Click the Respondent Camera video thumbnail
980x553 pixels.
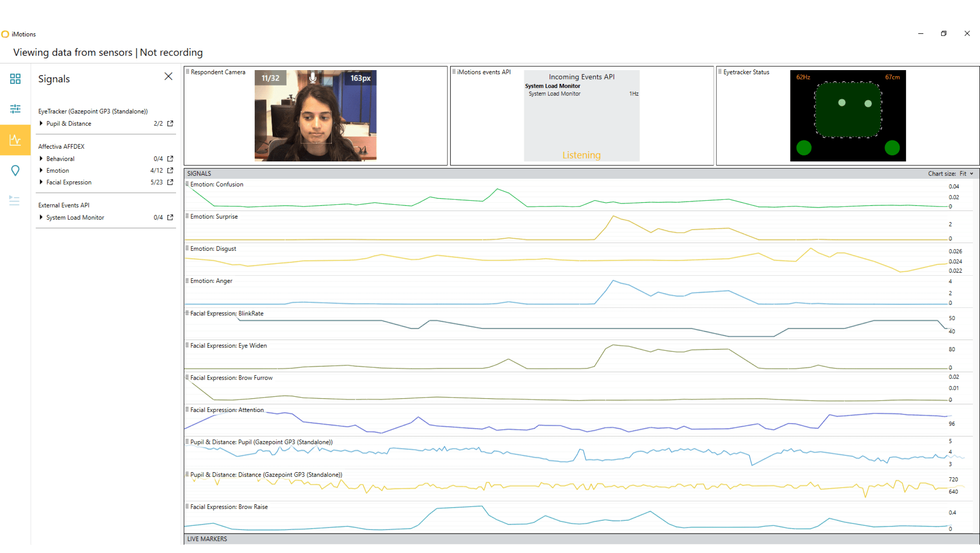pyautogui.click(x=315, y=116)
